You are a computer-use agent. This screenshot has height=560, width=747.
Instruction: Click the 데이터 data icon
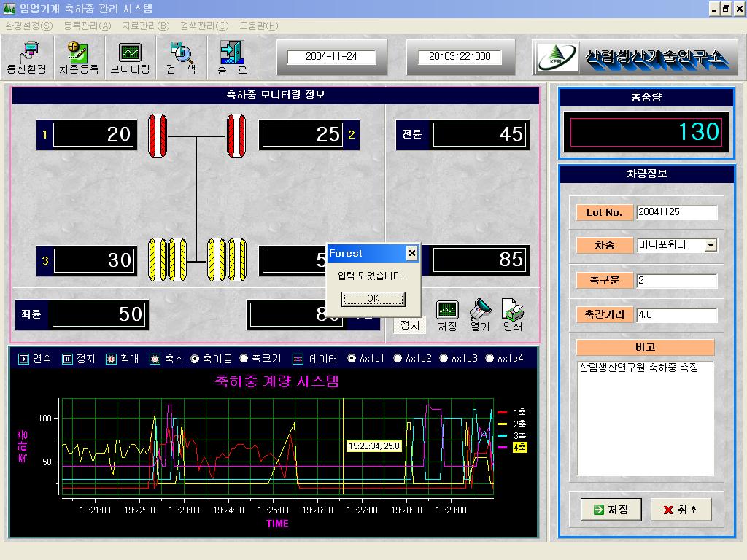(298, 359)
